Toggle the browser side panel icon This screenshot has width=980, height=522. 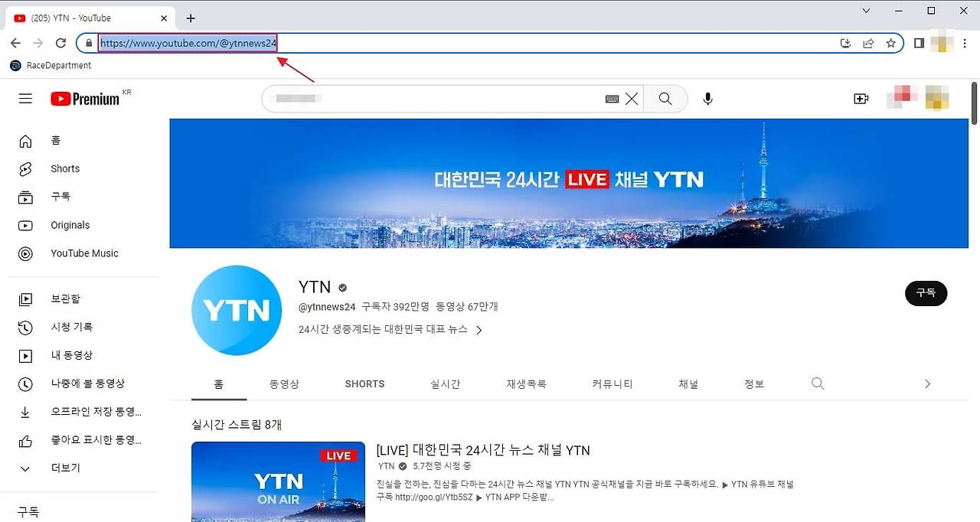[920, 43]
